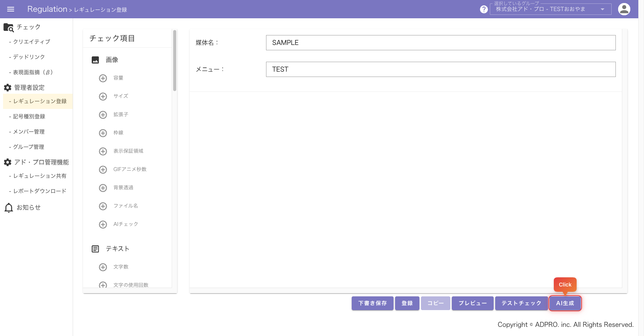This screenshot has width=644, height=336.
Task: Open メンバー管理 in the sidebar
Action: (x=29, y=132)
